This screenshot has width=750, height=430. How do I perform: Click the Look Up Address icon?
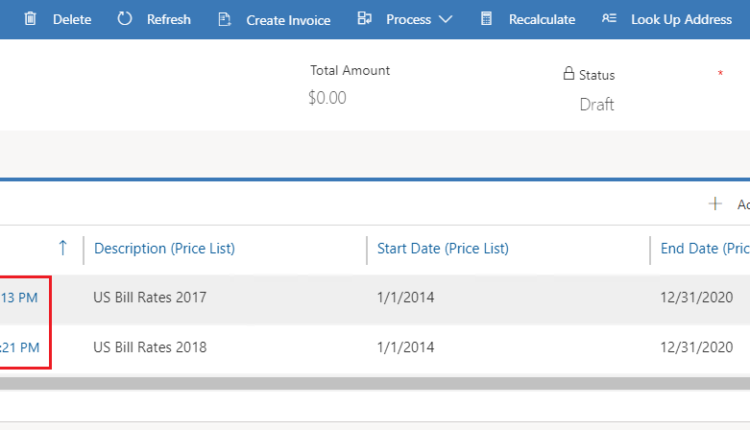(x=609, y=19)
